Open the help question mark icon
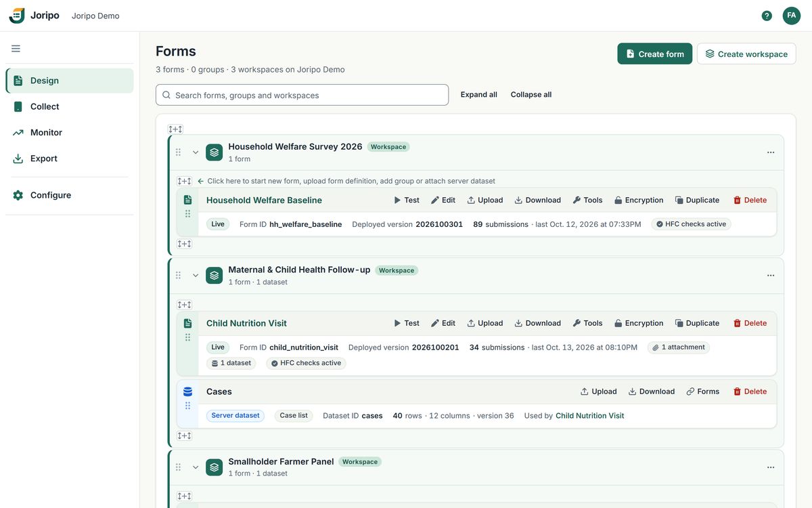This screenshot has width=812, height=508. 767,16
